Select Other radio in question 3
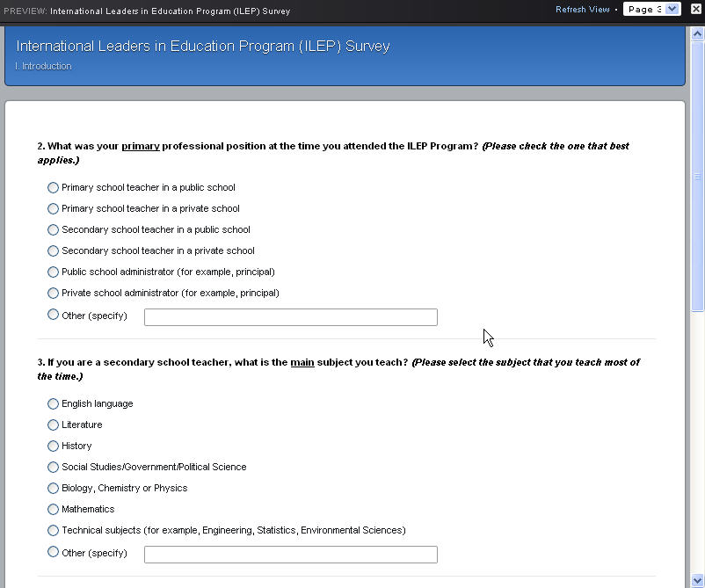This screenshot has width=705, height=588. (x=54, y=553)
